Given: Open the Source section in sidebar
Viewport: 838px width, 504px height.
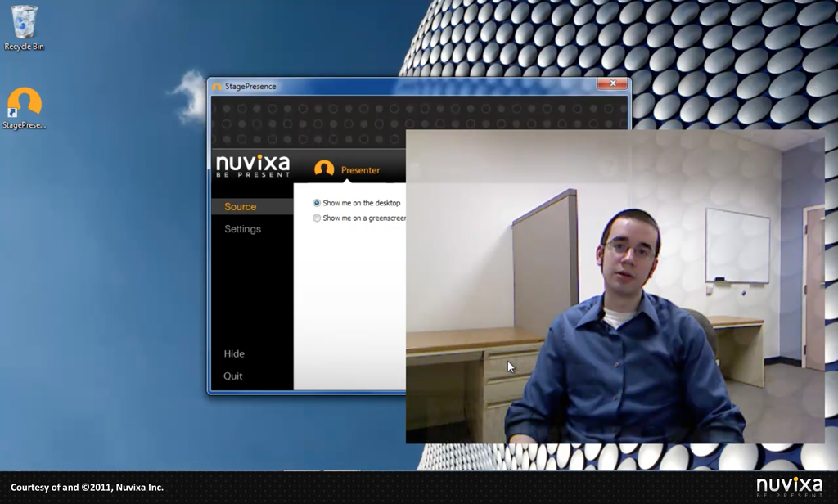Looking at the screenshot, I should (x=241, y=207).
